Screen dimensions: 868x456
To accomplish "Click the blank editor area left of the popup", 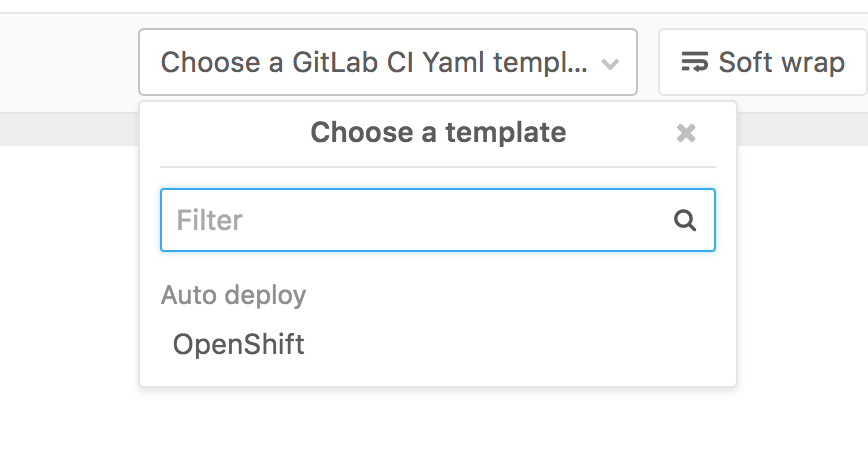I will coord(70,280).
